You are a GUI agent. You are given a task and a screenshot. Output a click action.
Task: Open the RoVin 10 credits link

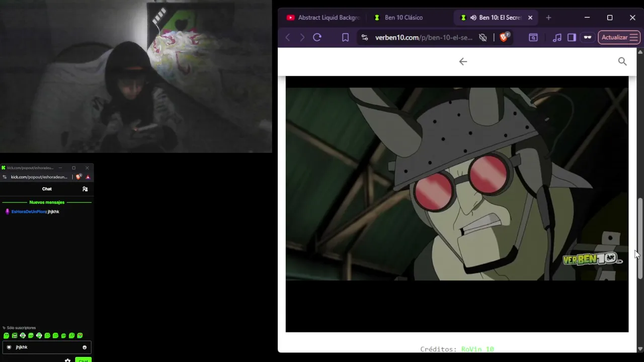point(477,349)
